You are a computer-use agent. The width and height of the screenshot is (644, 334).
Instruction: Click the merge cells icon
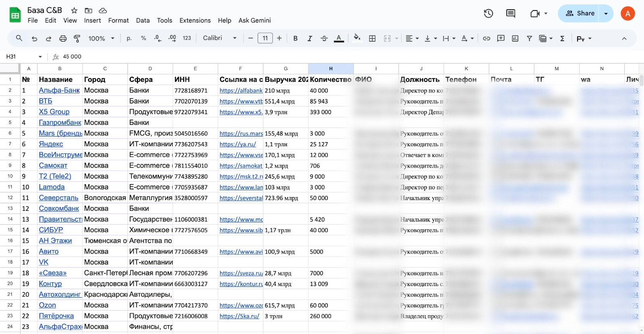click(387, 38)
